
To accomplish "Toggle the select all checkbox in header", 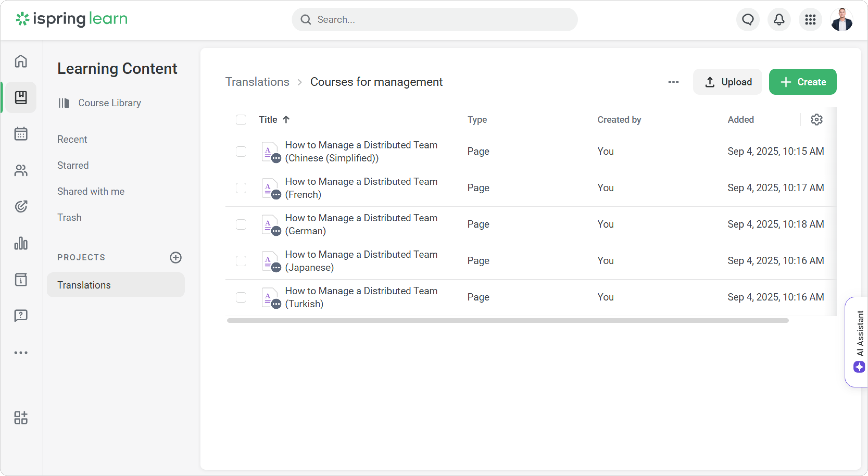I will coord(241,120).
